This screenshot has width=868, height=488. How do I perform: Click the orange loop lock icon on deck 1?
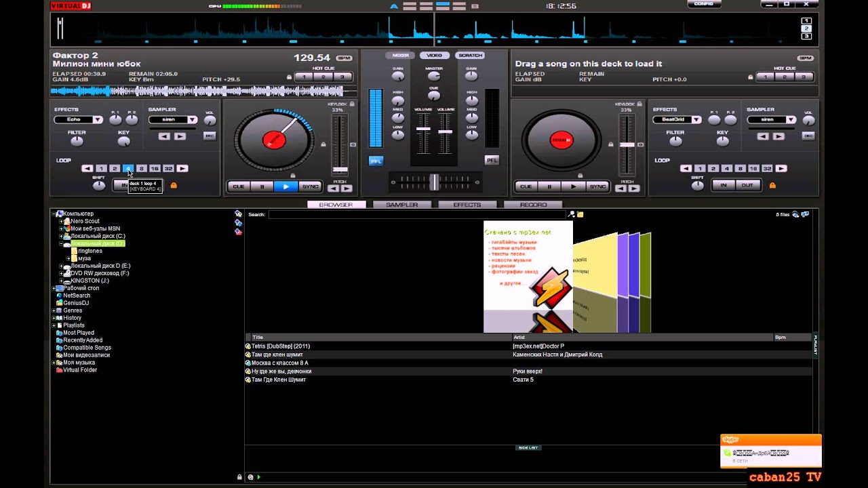click(x=174, y=185)
